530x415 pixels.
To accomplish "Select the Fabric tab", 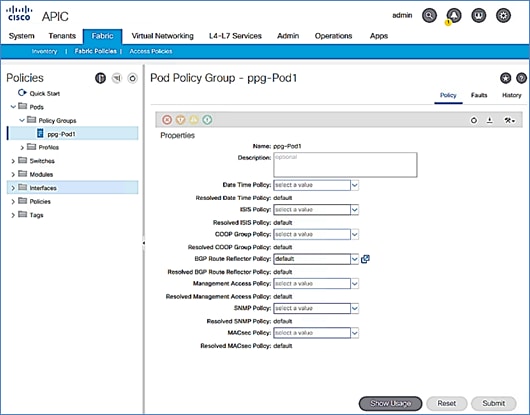I will (x=102, y=36).
